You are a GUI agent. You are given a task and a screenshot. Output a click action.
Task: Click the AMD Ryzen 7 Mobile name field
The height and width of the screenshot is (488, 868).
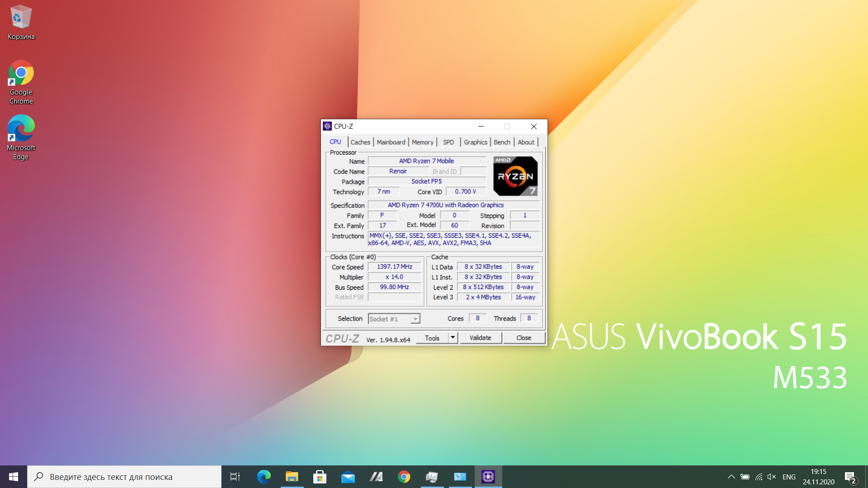pyautogui.click(x=427, y=161)
